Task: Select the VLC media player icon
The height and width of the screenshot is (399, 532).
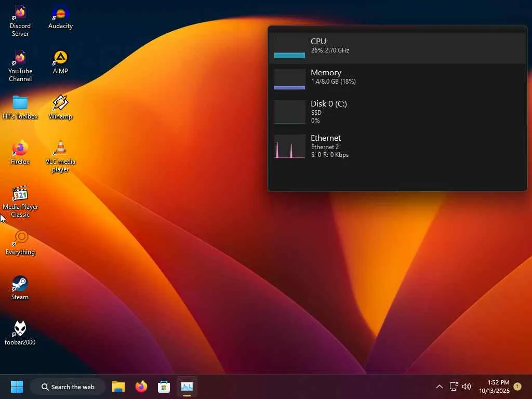Action: click(60, 156)
